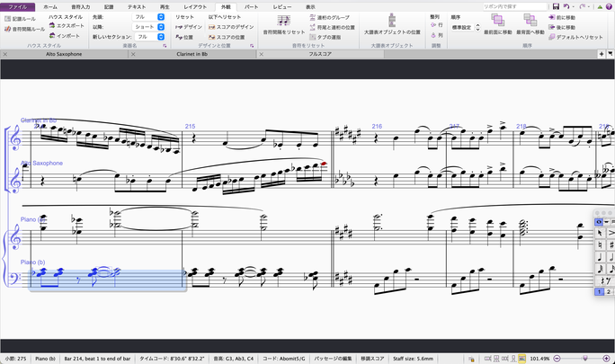Open 大譜表オブジェクトの位置 system object positions
615x364 pixels.
[x=392, y=24]
